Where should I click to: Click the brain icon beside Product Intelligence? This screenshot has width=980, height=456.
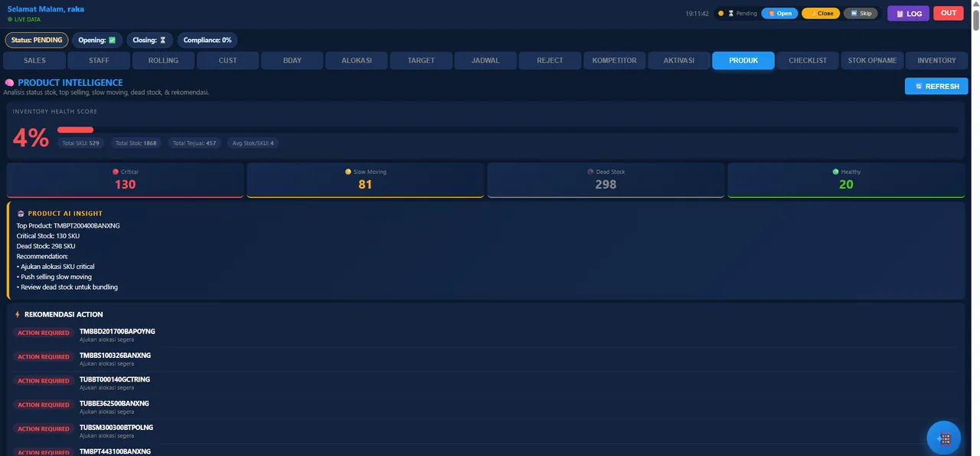click(x=9, y=83)
